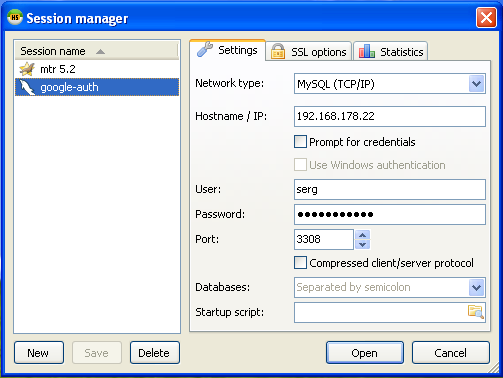This screenshot has width=503, height=378.
Task: Click the Session name column header
Action: point(97,51)
